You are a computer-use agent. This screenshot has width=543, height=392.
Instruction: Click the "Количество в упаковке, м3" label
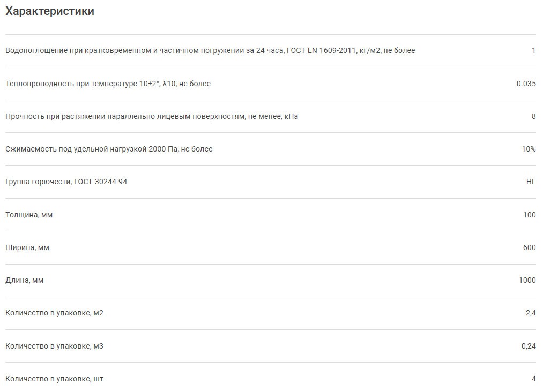(54, 346)
